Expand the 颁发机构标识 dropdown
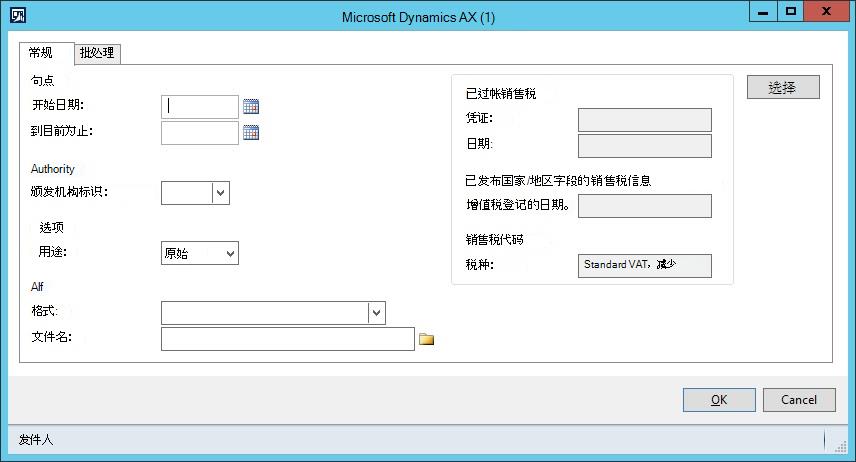 [x=221, y=193]
